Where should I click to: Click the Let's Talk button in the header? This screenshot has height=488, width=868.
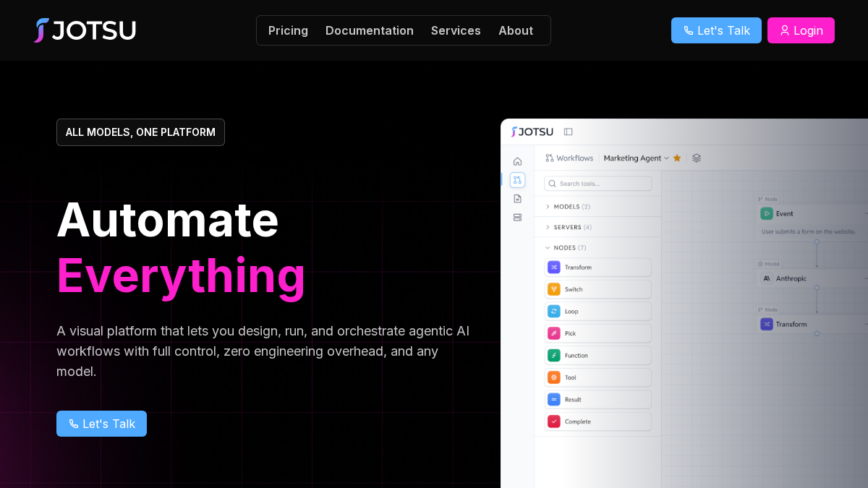[x=716, y=30]
